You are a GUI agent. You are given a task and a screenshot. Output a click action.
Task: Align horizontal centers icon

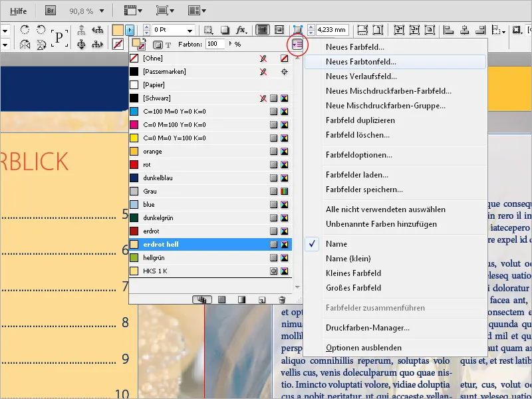(x=464, y=30)
